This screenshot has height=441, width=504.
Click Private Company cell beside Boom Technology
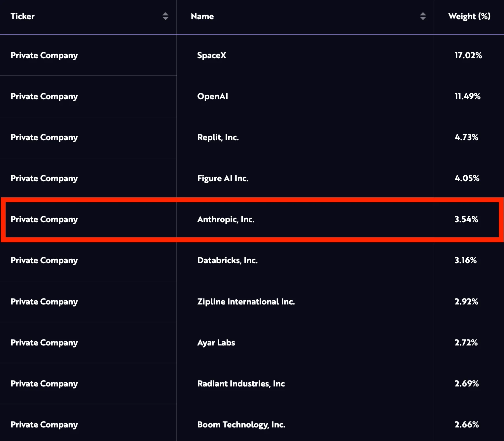pos(44,424)
